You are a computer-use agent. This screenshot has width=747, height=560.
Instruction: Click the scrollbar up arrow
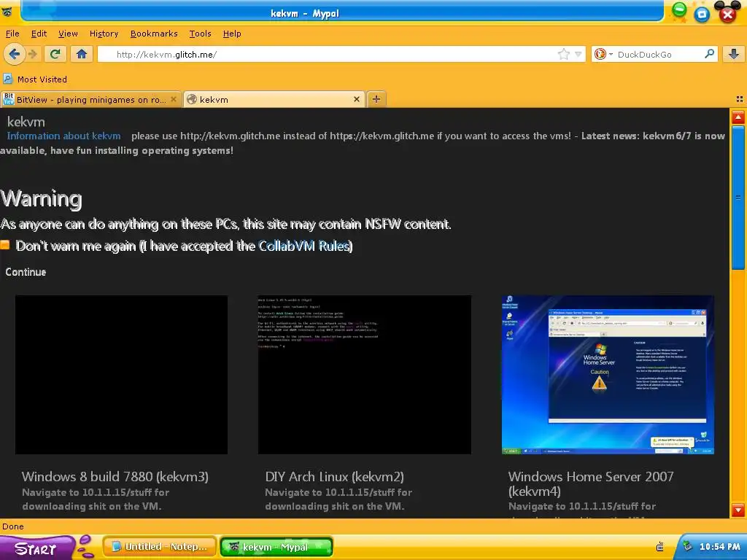pos(738,117)
